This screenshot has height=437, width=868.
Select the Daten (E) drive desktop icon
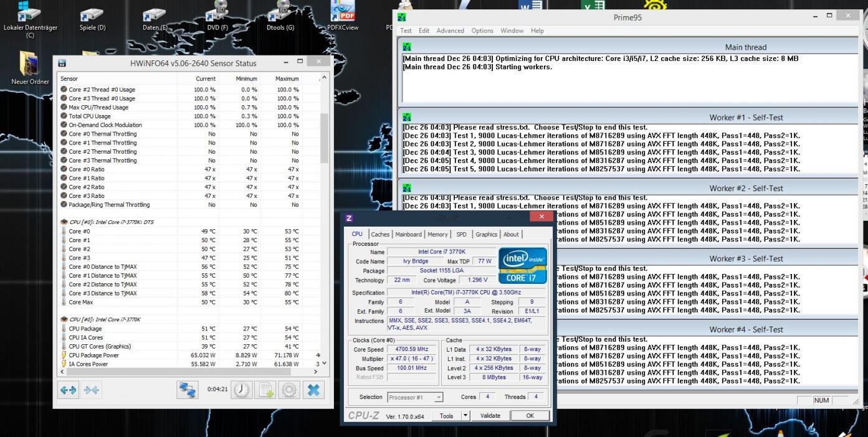[155, 19]
